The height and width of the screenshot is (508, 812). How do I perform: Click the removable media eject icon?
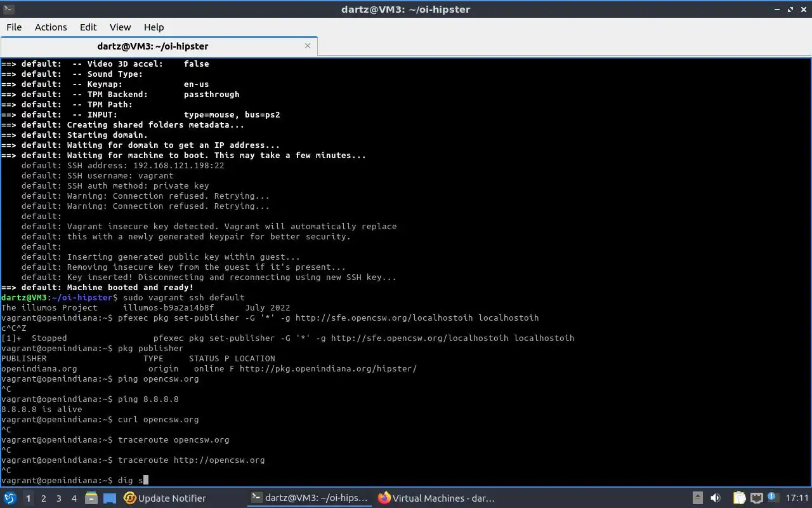pos(697,498)
